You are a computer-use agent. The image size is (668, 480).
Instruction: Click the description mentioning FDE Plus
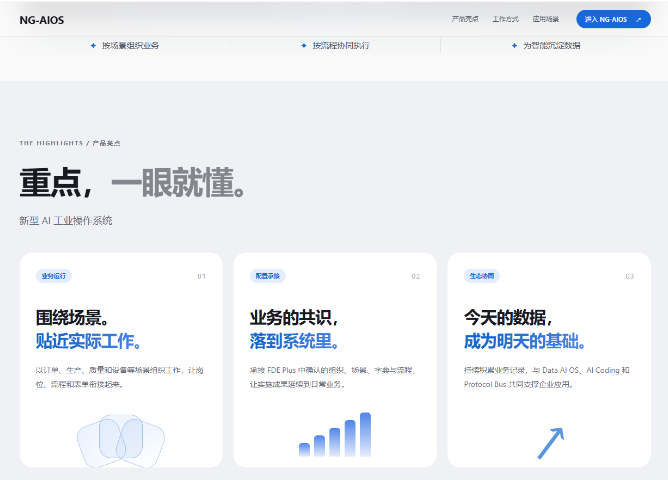click(x=333, y=377)
